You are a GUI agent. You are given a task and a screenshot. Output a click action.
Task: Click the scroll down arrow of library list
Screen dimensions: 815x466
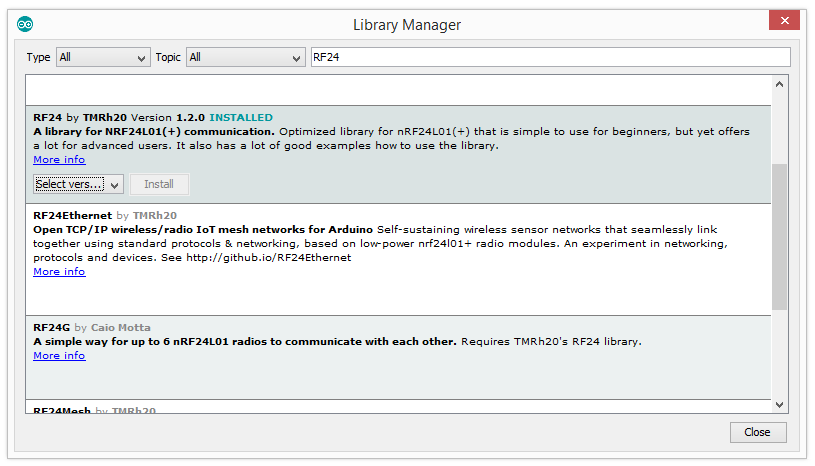pos(779,405)
